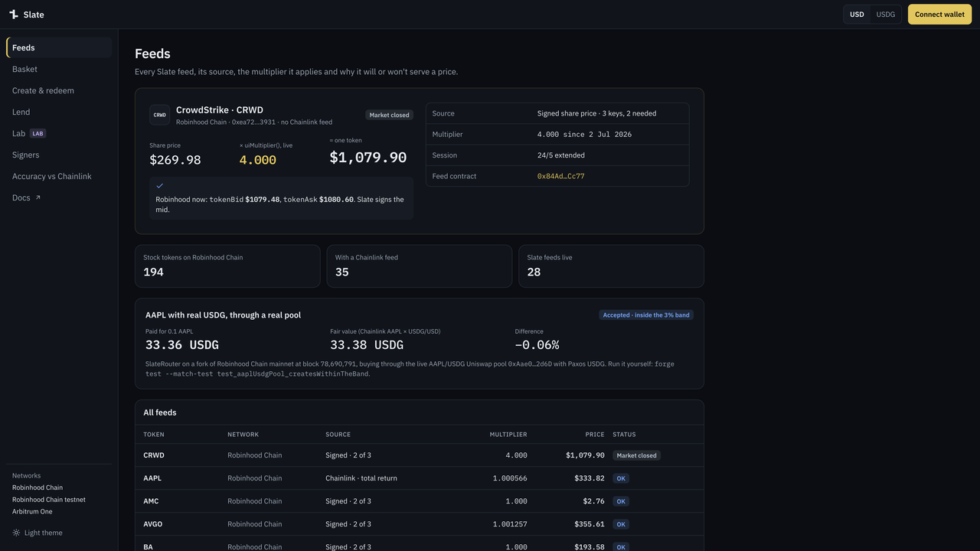The image size is (980, 551).
Task: Click the Market closed status in CRWD row
Action: (637, 455)
